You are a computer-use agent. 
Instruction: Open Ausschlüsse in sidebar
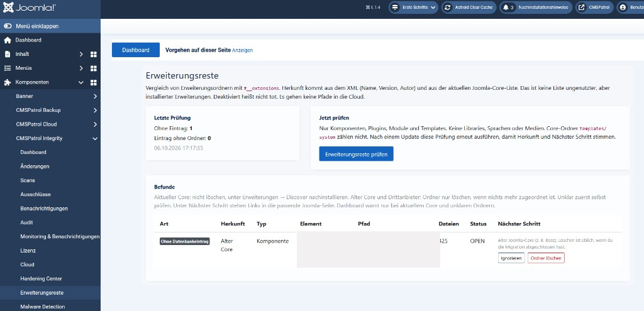tap(36, 194)
